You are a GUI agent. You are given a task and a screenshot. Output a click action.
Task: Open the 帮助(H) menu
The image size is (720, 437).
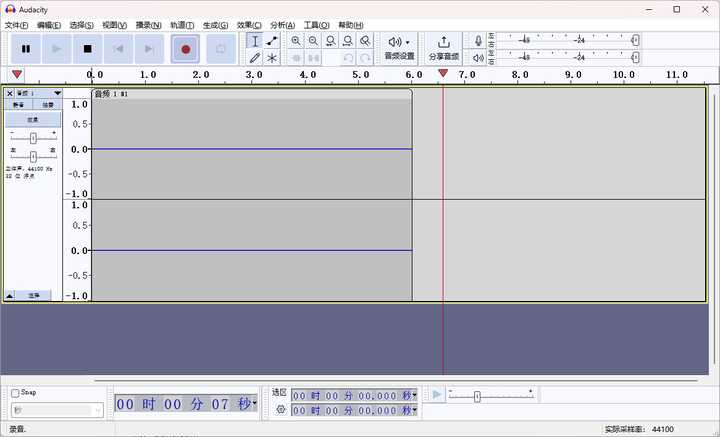point(351,25)
